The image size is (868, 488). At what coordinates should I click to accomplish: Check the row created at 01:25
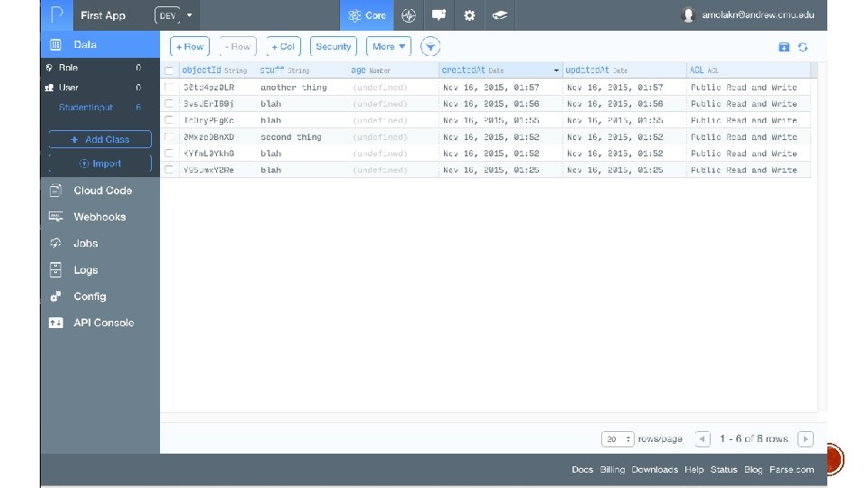coord(169,170)
